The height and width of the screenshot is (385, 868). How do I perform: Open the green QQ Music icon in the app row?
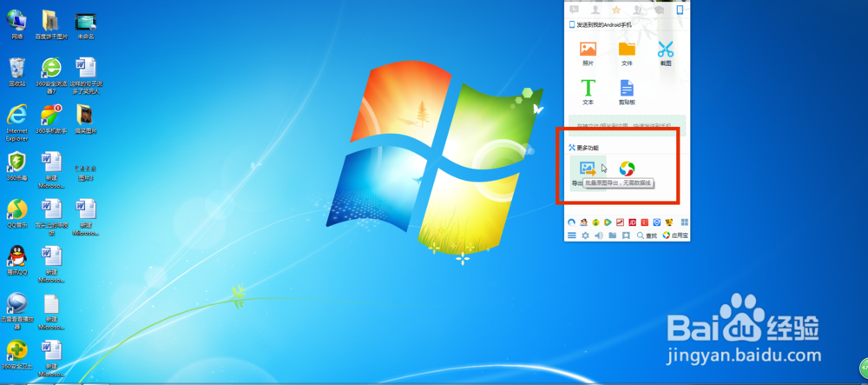pos(595,222)
